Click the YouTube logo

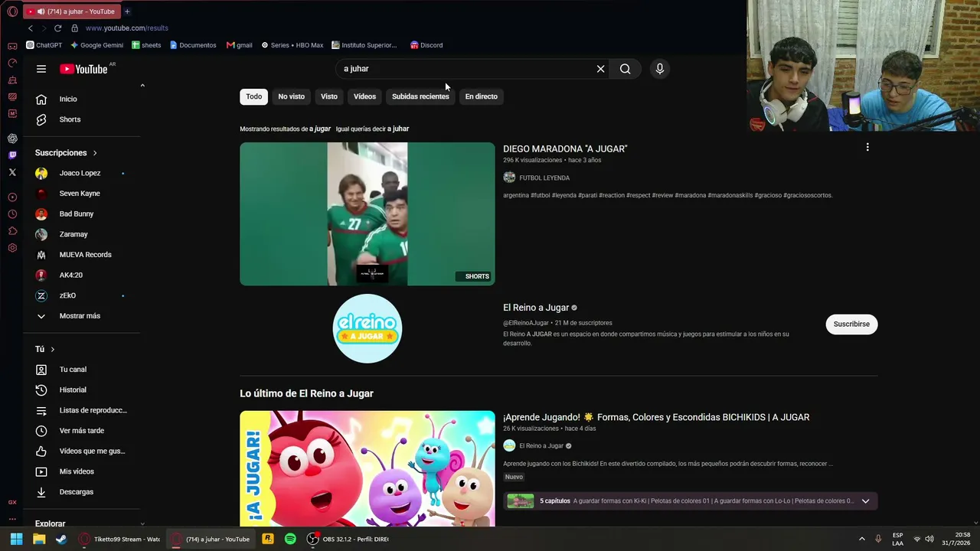(x=83, y=69)
